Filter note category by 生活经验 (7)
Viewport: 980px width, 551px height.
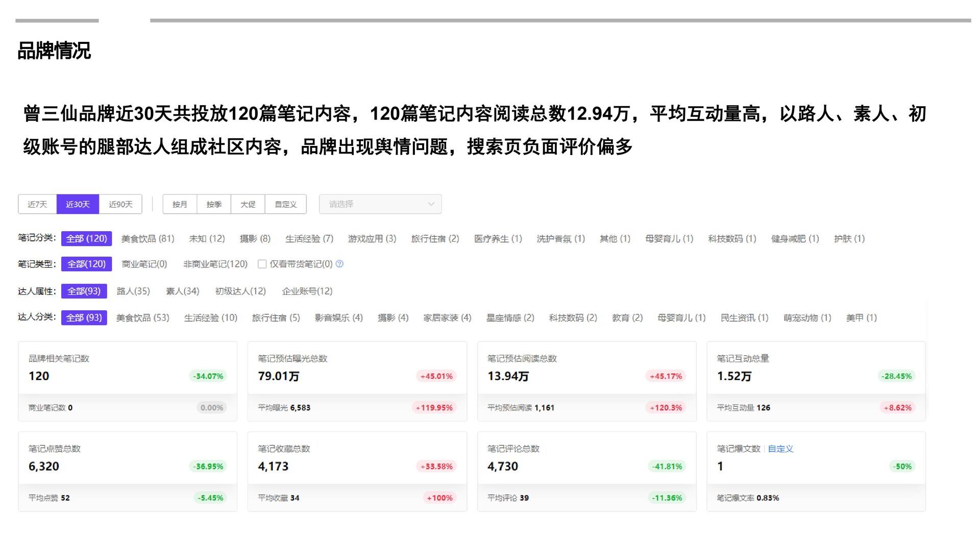[309, 239]
